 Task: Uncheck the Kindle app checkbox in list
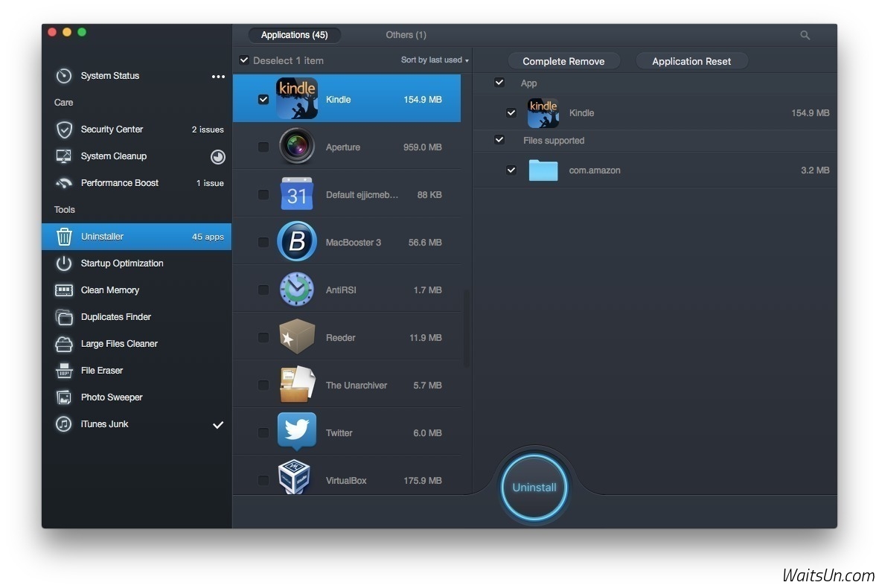pos(263,99)
